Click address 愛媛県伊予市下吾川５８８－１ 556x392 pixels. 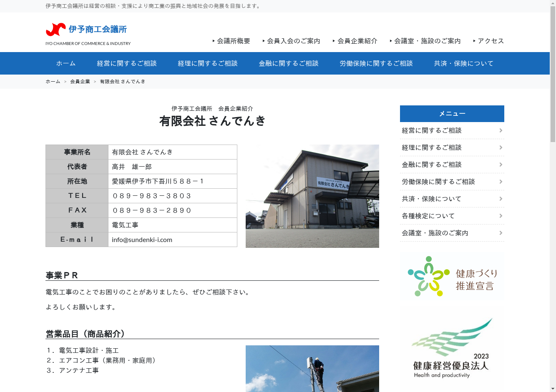pos(158,181)
